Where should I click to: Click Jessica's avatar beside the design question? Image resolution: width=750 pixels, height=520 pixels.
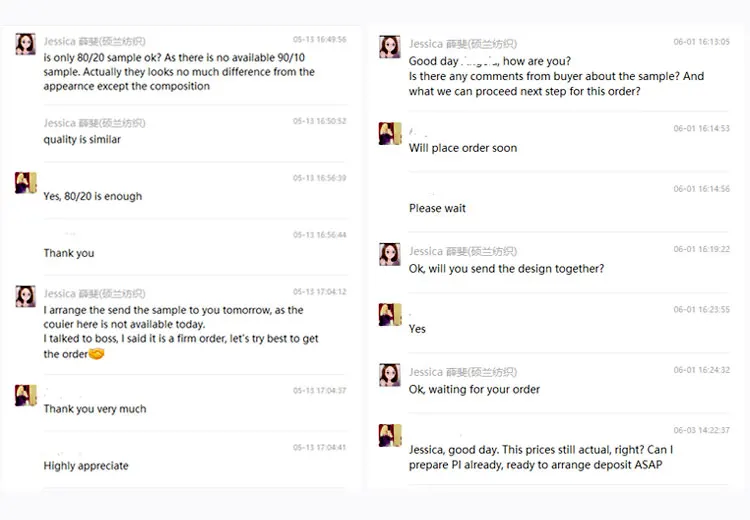[x=390, y=254]
